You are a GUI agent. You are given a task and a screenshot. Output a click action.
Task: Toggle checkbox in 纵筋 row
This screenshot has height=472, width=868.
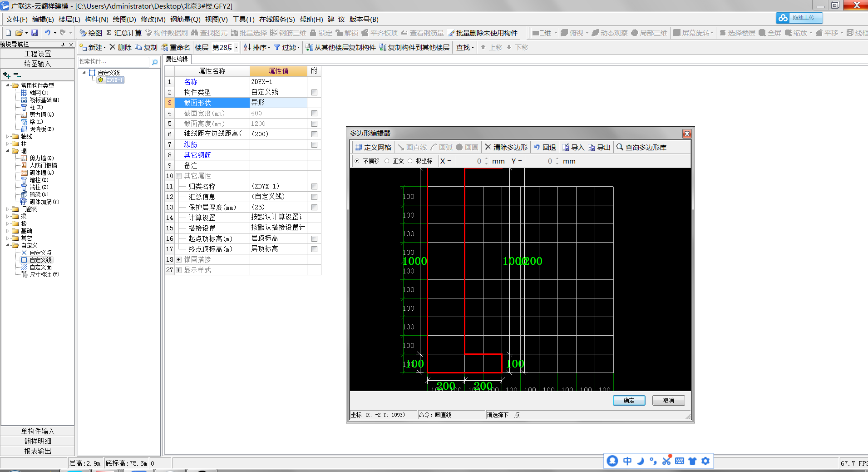point(314,144)
